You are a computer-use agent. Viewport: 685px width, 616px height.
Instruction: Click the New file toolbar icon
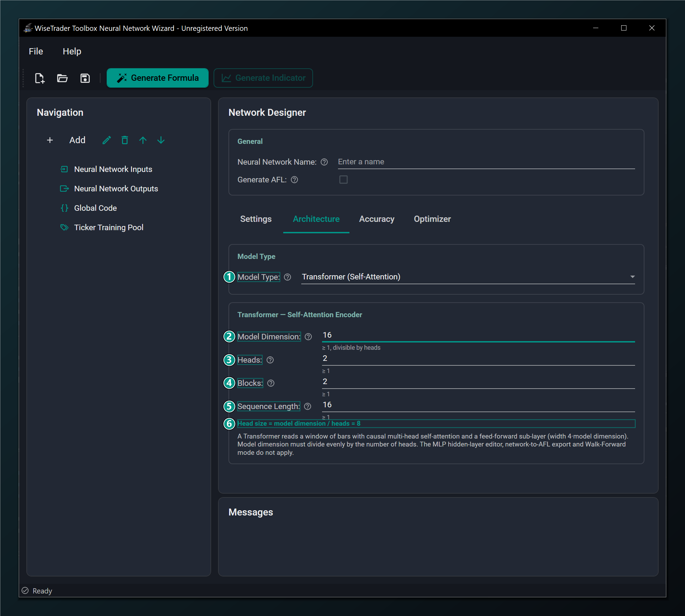[x=40, y=78]
